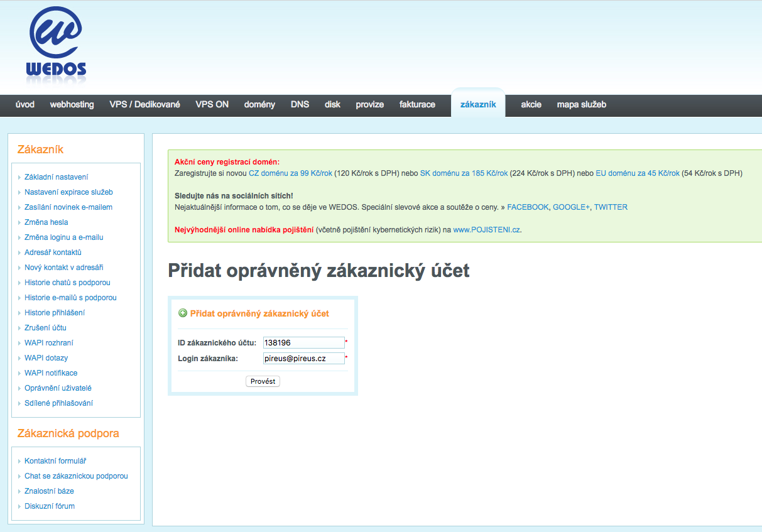Screen dimensions: 762x532
Task: Click the EU doménu za 45 Kč/rok link
Action: [x=638, y=173]
